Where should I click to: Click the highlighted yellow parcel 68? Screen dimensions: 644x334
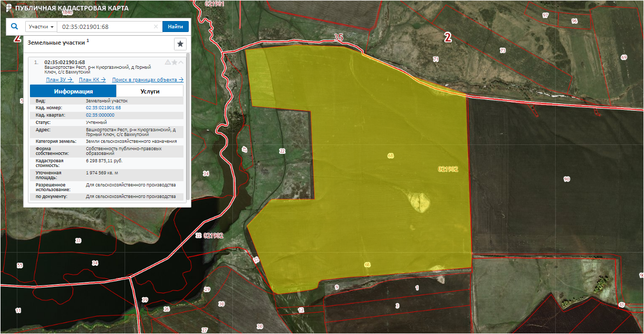pyautogui.click(x=368, y=158)
